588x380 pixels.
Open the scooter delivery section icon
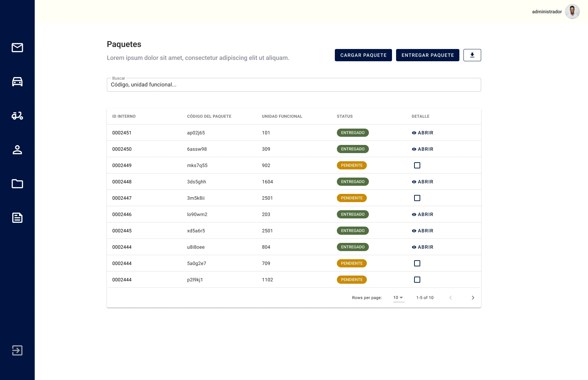click(17, 116)
